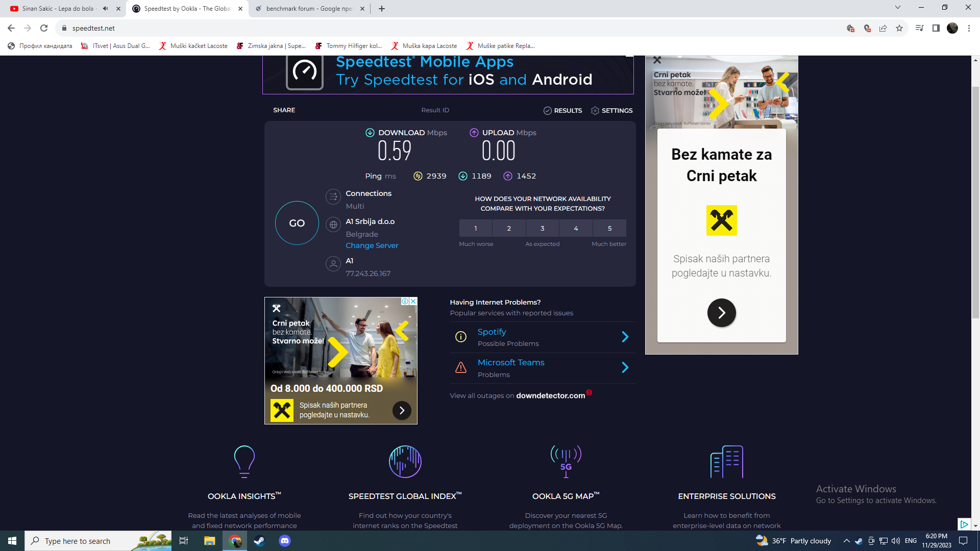The image size is (980, 551).
Task: Open Steam from the taskbar
Action: coord(260,541)
